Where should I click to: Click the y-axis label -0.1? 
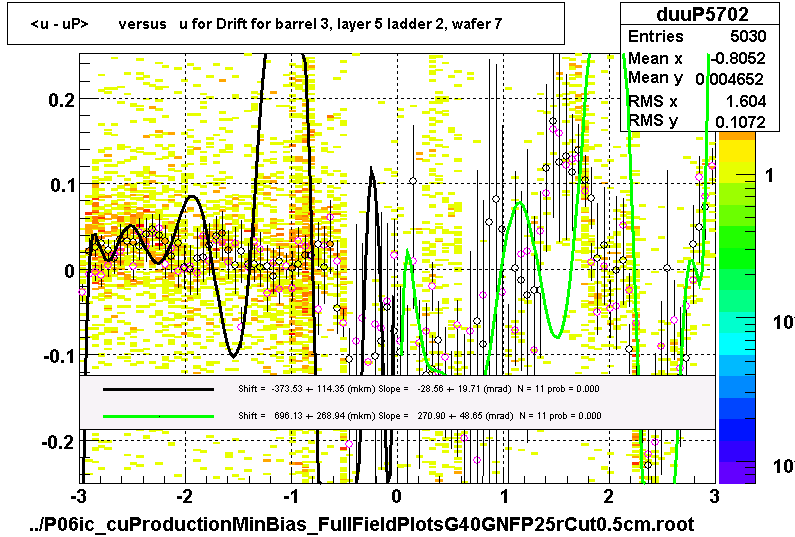[x=59, y=356]
